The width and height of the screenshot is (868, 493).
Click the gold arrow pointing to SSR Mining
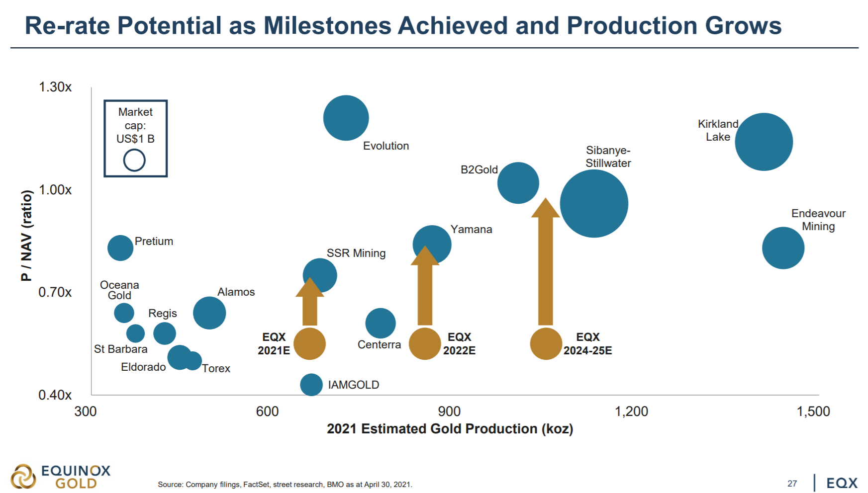(309, 302)
